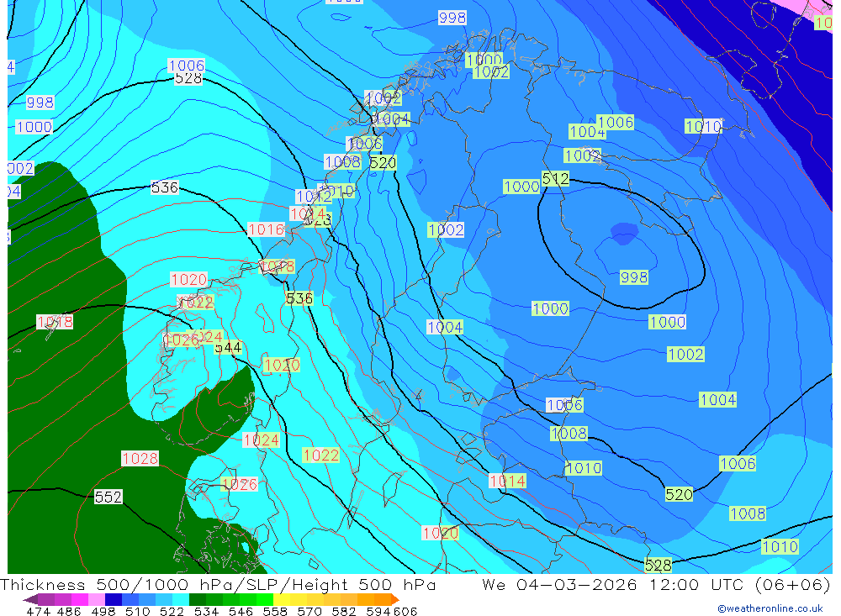Click the bright magenta legend swatch

coord(80,599)
